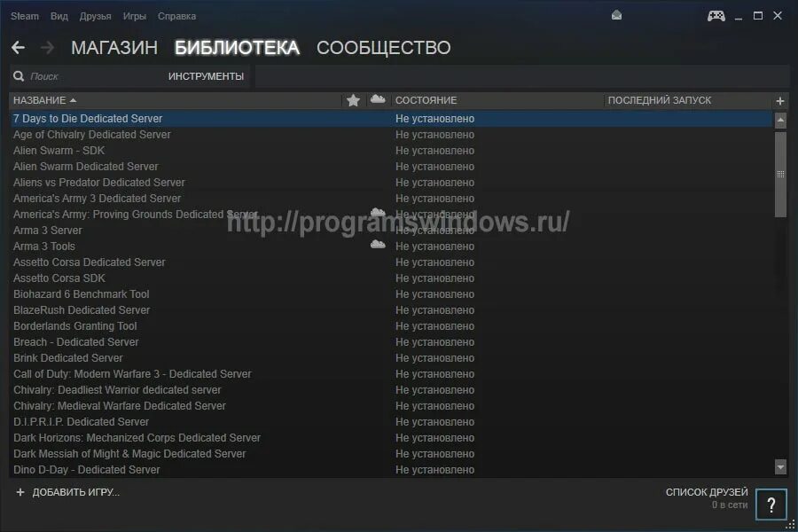Screen dimensions: 798x532
Task: Select Biohazard 6 Benchmark Tool
Action: (391, 294)
